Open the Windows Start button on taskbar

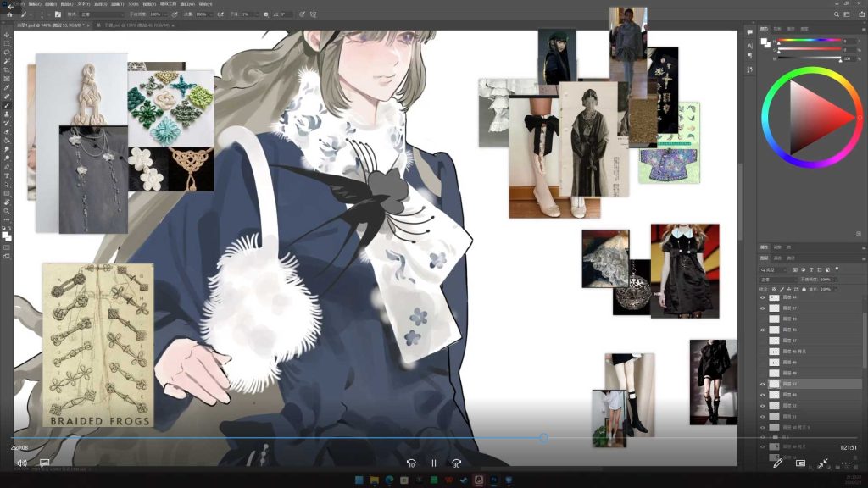(x=359, y=481)
